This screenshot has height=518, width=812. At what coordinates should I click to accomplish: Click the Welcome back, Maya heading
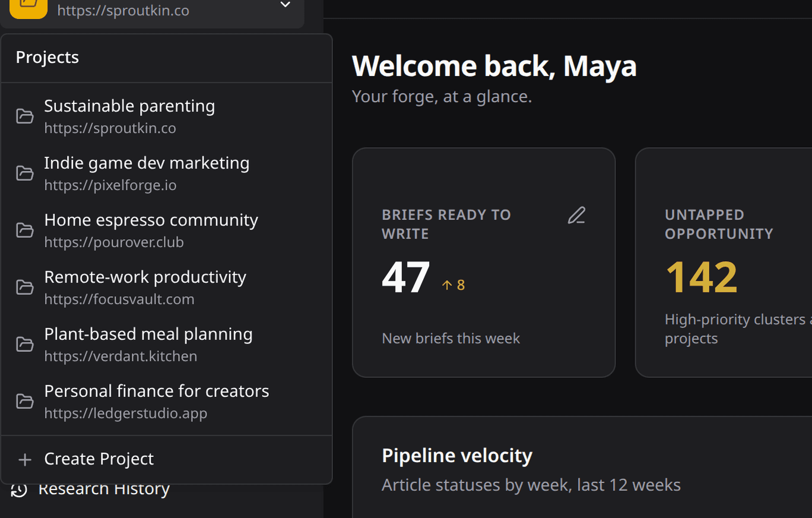point(494,66)
